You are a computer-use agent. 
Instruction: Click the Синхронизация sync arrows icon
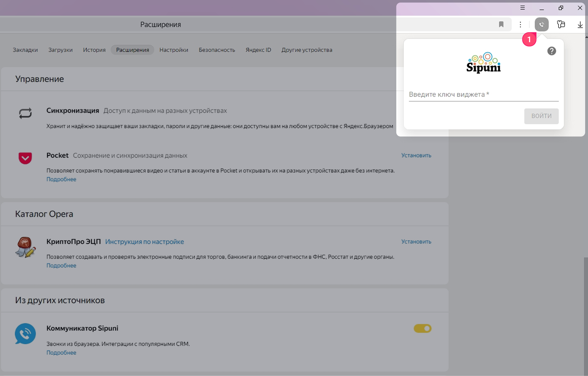(25, 113)
